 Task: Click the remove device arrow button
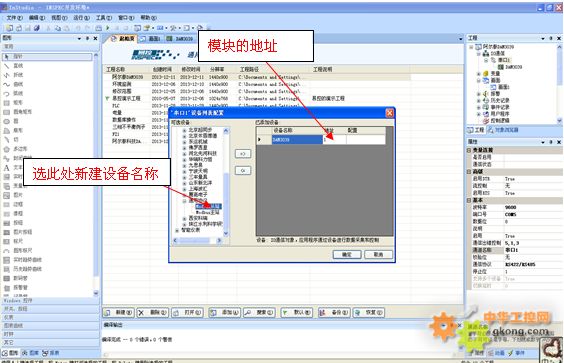tap(243, 171)
